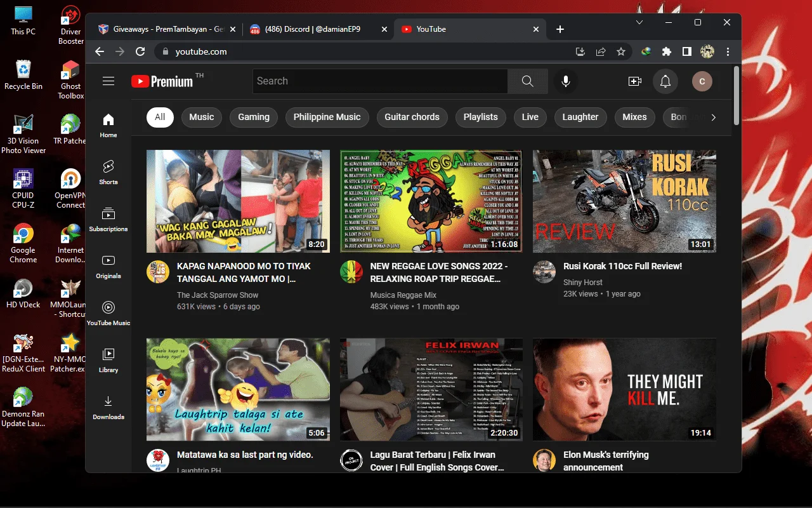Open Chrome tab search dropdown arrow
The image size is (812, 508).
pos(639,22)
